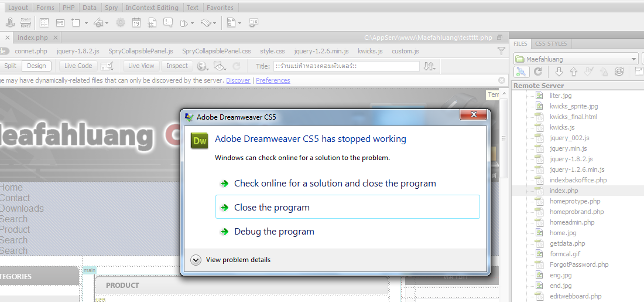Select ForgotPassword.php in the Files panel

[x=578, y=264]
